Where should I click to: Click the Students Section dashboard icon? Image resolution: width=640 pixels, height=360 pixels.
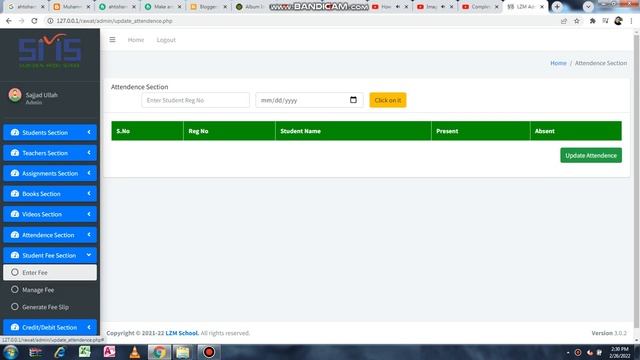point(15,132)
